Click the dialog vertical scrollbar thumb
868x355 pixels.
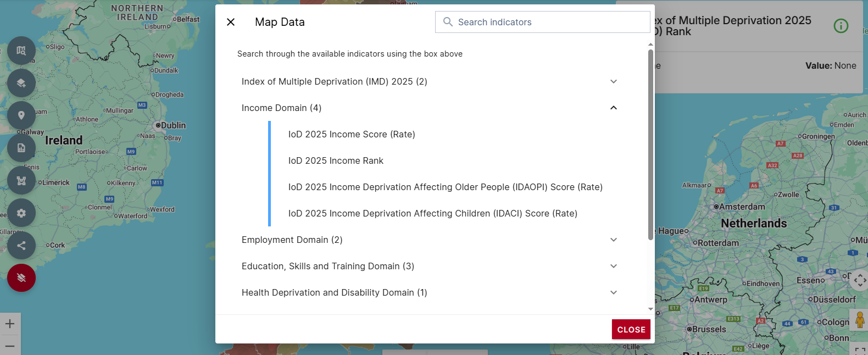coord(650,145)
